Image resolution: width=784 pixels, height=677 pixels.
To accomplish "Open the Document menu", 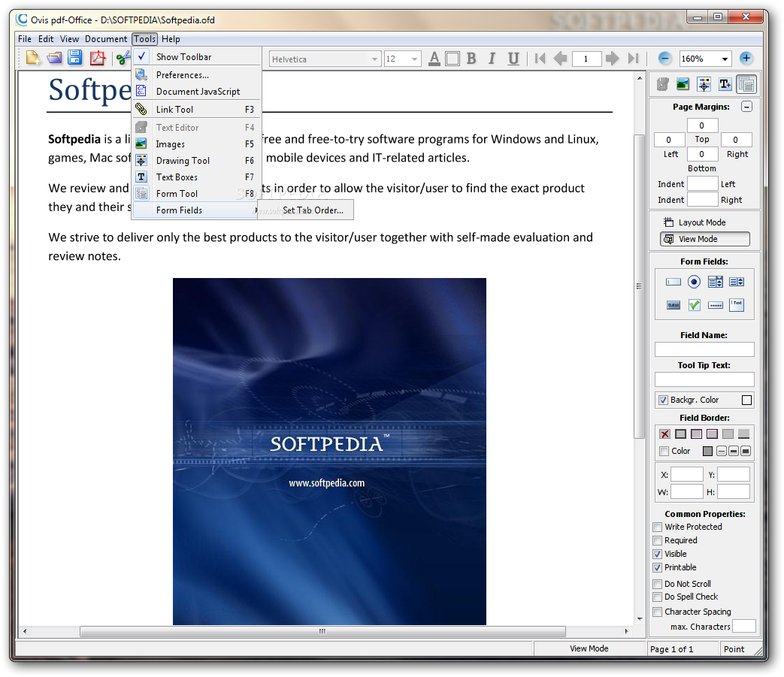I will (x=106, y=39).
